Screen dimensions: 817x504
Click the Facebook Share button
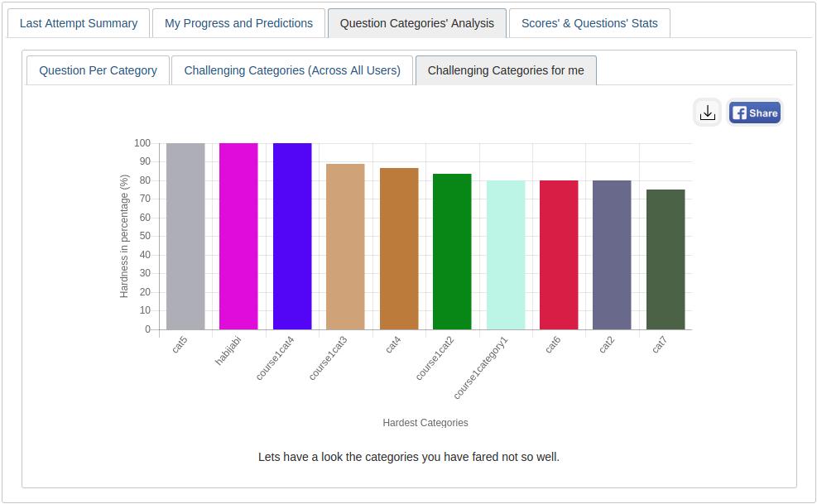pyautogui.click(x=755, y=113)
